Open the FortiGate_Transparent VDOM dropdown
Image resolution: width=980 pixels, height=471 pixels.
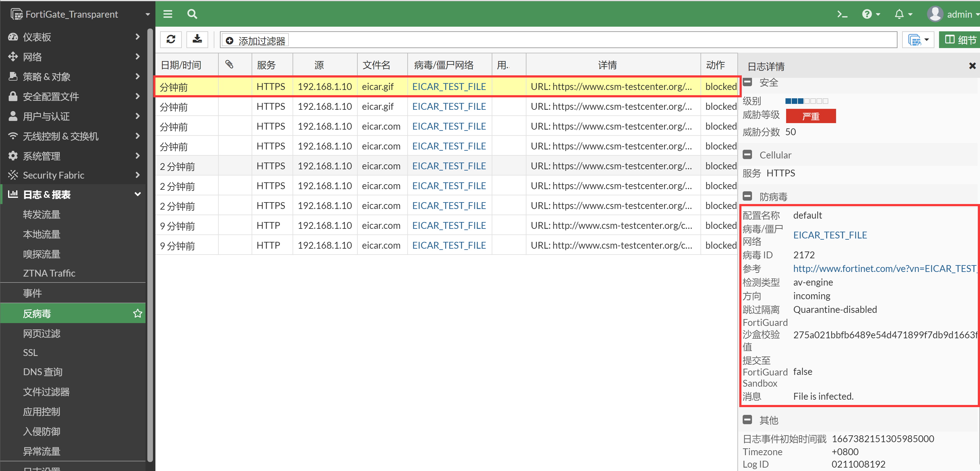tap(148, 15)
